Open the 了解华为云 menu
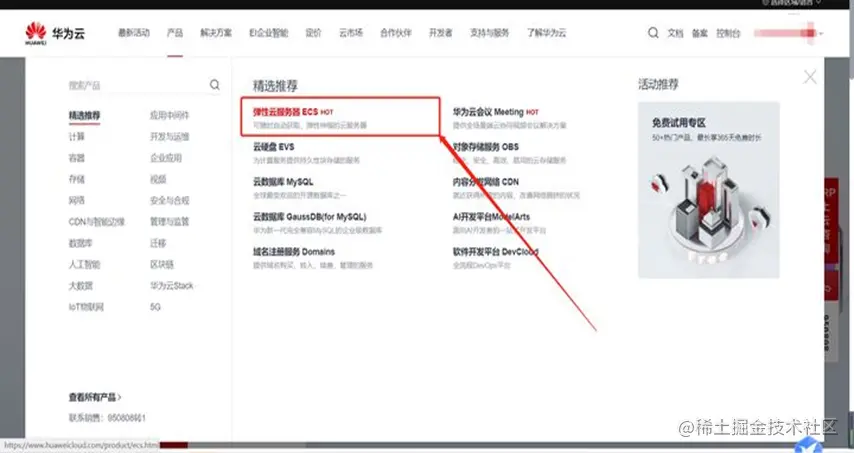This screenshot has width=854, height=453. (546, 33)
